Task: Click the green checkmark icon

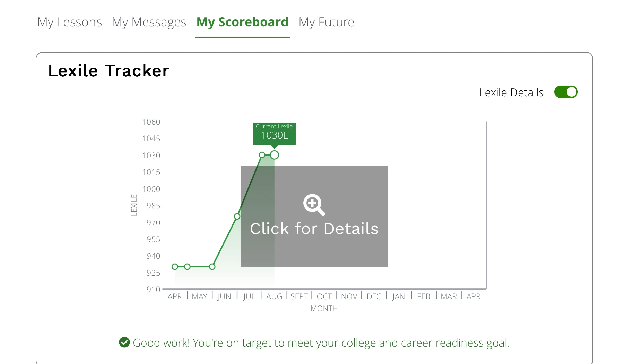Action: point(124,342)
